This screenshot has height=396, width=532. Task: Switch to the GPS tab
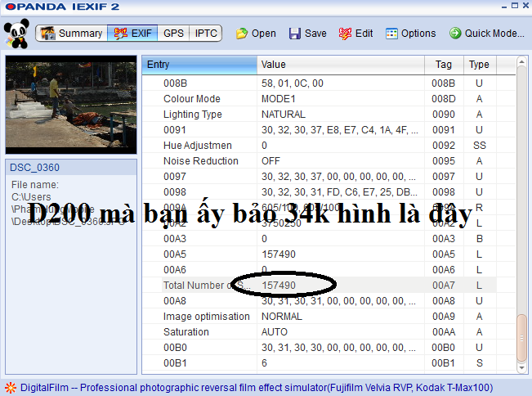tap(173, 34)
